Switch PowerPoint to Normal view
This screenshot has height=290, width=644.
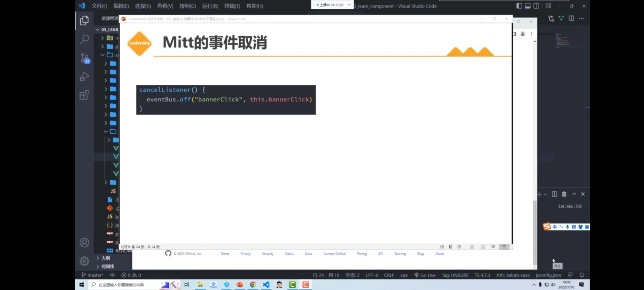click(472, 247)
